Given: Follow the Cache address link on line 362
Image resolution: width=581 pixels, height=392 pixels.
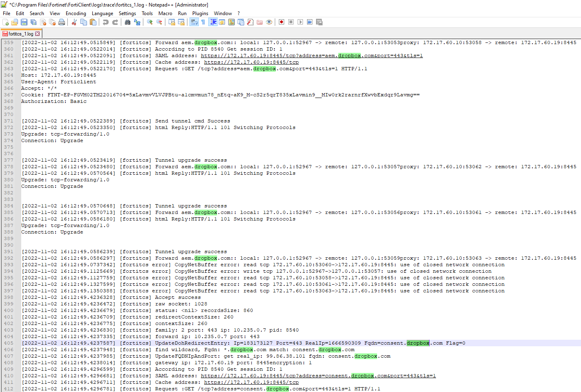Looking at the screenshot, I should coord(252,62).
